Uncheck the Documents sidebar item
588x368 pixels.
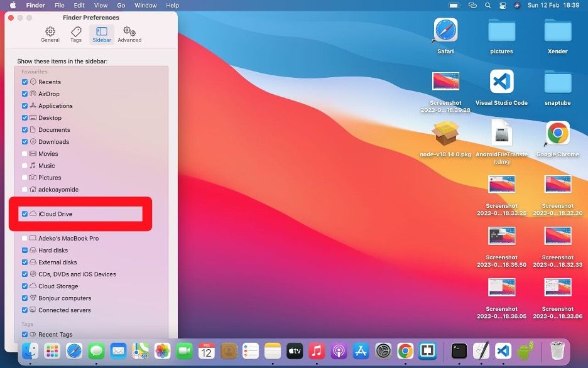pos(24,129)
